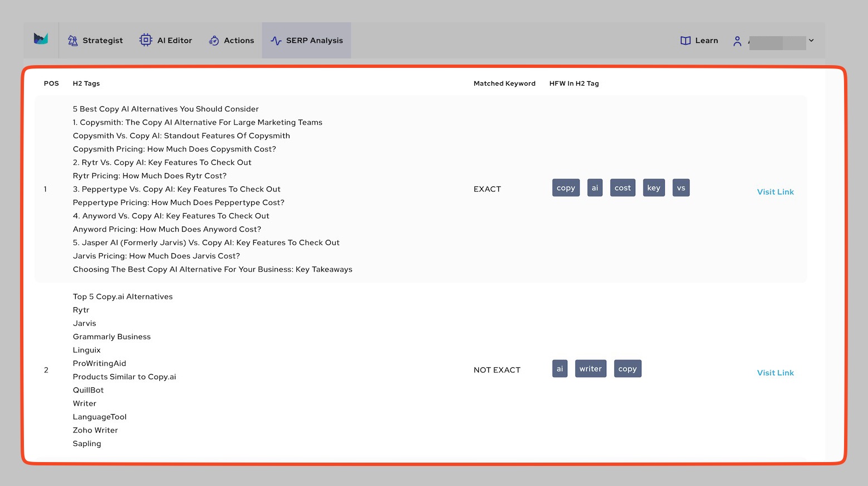Click the Matched Keyword column header
Image resolution: width=868 pixels, height=486 pixels.
(x=504, y=84)
